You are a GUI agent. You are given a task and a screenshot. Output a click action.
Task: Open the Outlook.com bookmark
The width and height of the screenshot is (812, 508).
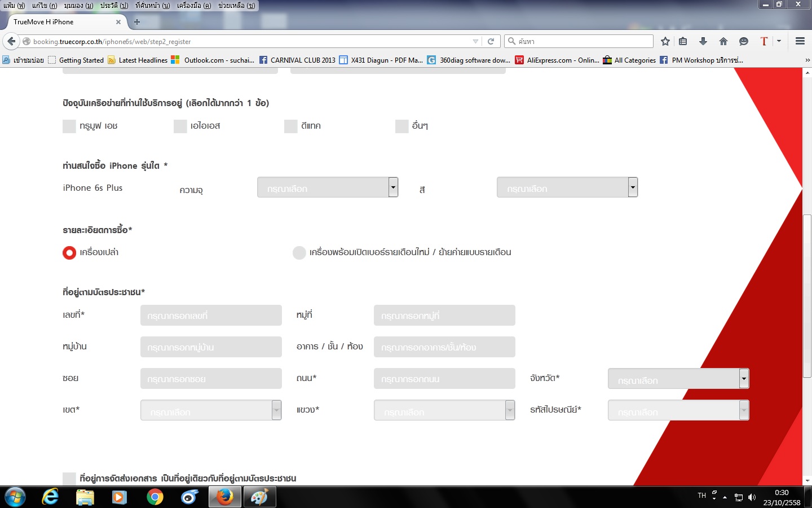click(213, 60)
